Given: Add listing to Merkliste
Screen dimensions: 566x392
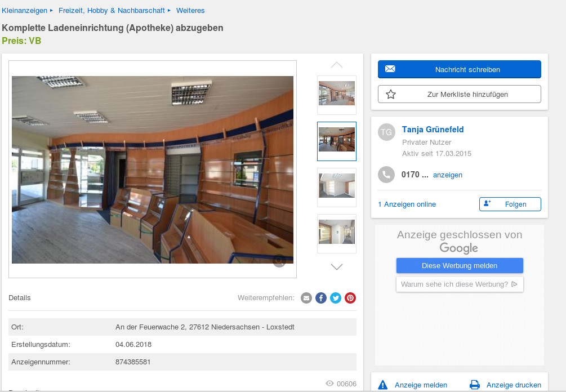Looking at the screenshot, I should 459,94.
